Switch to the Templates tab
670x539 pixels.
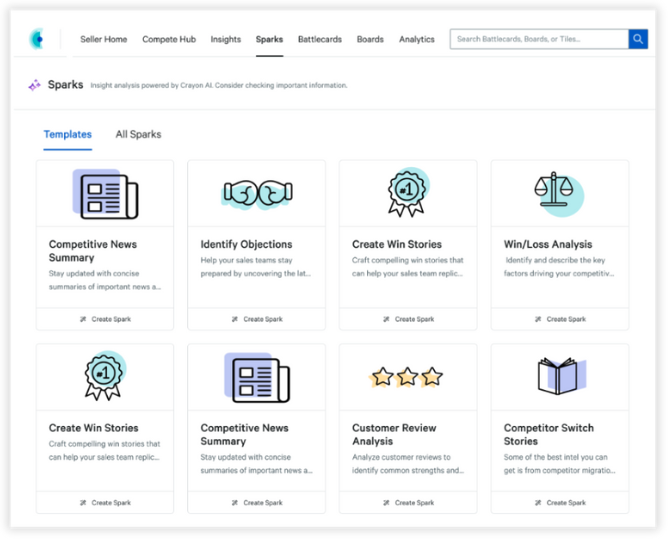tap(68, 134)
